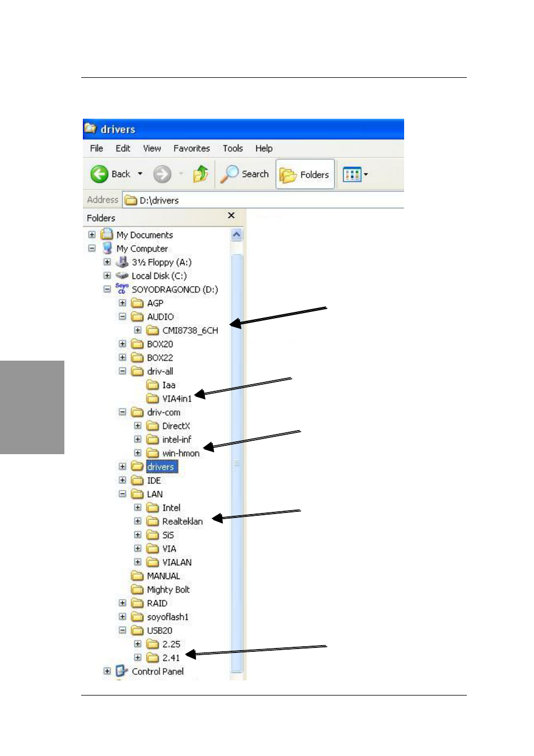The height and width of the screenshot is (756, 534).
Task: Click the Forward arrow icon
Action: (162, 174)
